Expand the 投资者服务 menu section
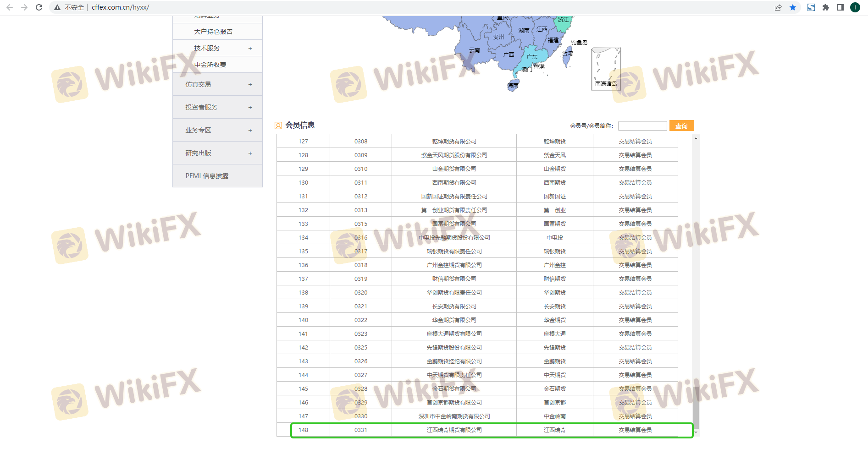This screenshot has width=868, height=454. click(250, 107)
